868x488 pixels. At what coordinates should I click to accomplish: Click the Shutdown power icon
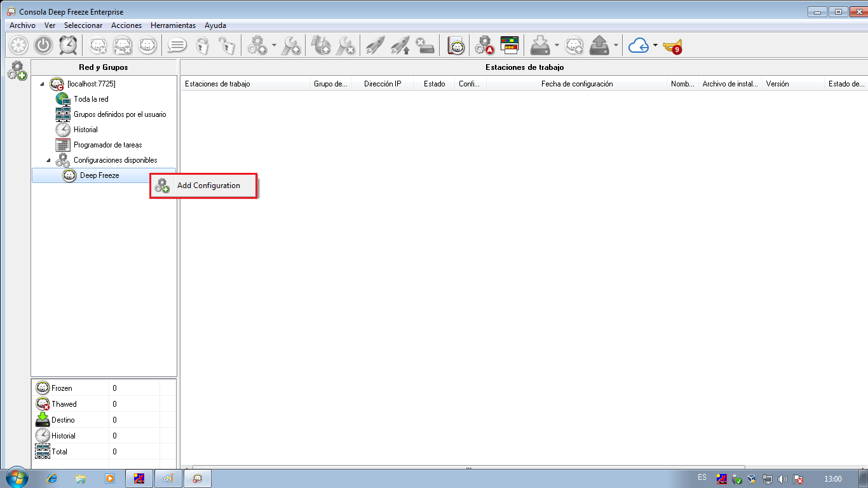pos(43,45)
